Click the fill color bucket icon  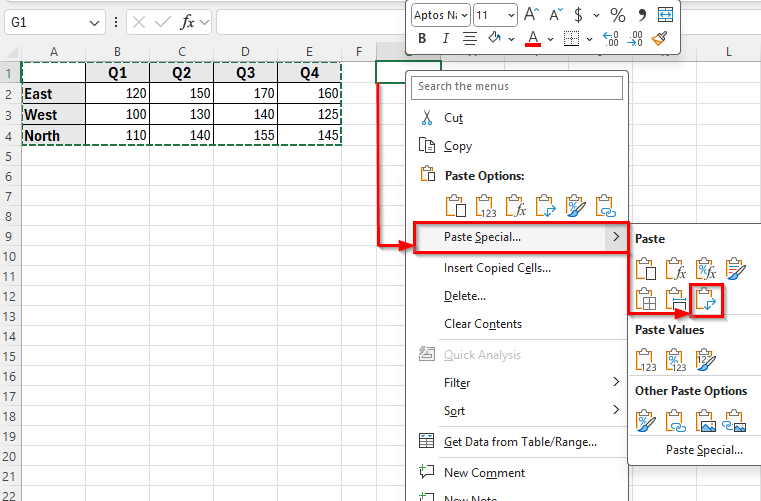point(495,38)
